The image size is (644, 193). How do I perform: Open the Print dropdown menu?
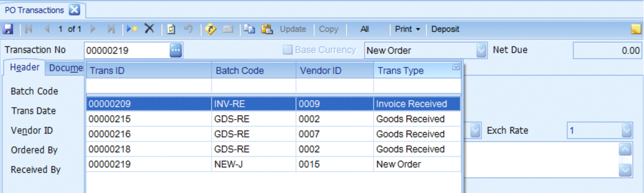click(x=407, y=29)
